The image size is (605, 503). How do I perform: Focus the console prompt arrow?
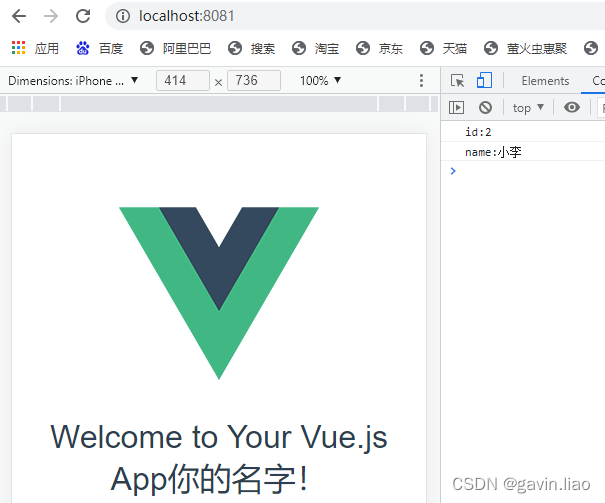(453, 171)
